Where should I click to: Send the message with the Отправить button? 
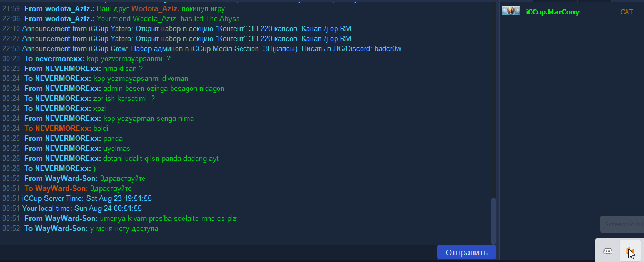(467, 252)
